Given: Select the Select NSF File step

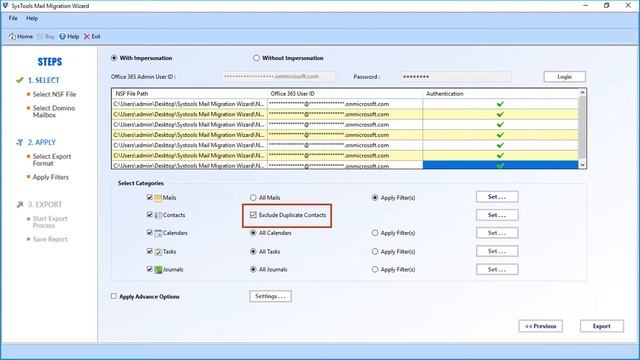Looking at the screenshot, I should point(54,94).
